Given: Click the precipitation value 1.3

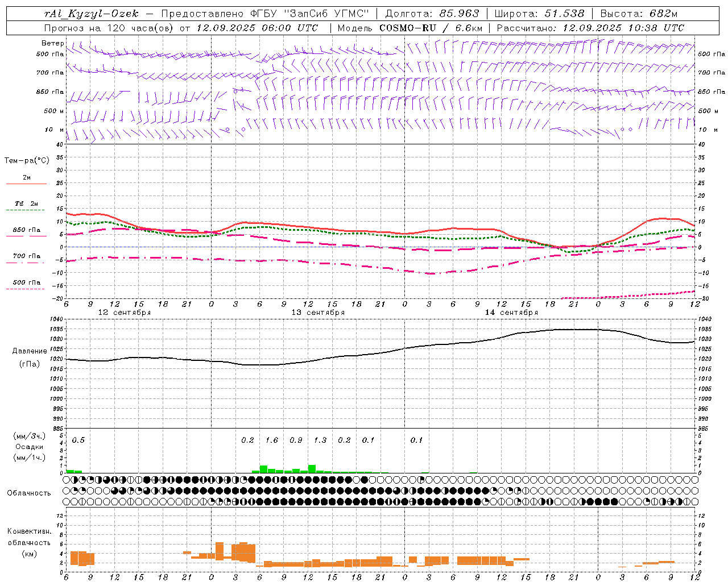Looking at the screenshot, I should pos(320,440).
